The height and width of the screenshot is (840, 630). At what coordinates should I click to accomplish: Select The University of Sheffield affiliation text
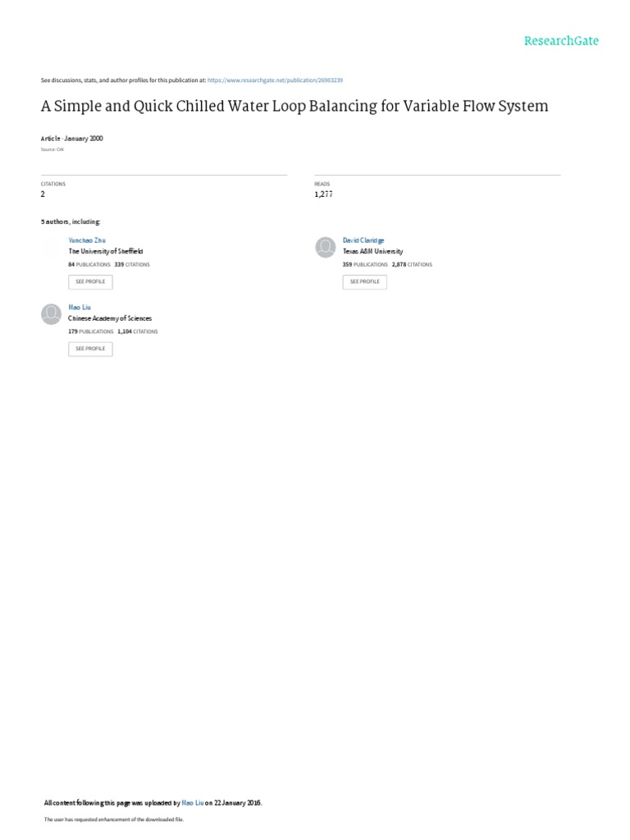[106, 251]
